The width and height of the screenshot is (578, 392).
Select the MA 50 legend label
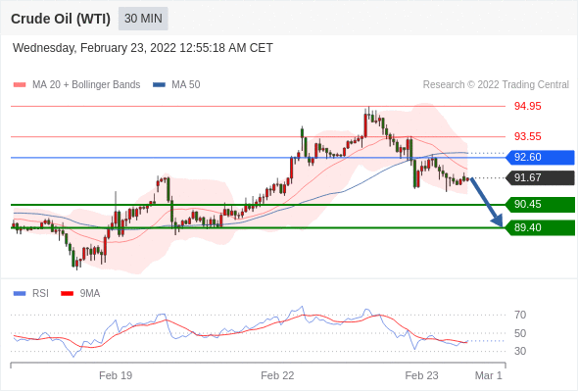pos(186,85)
